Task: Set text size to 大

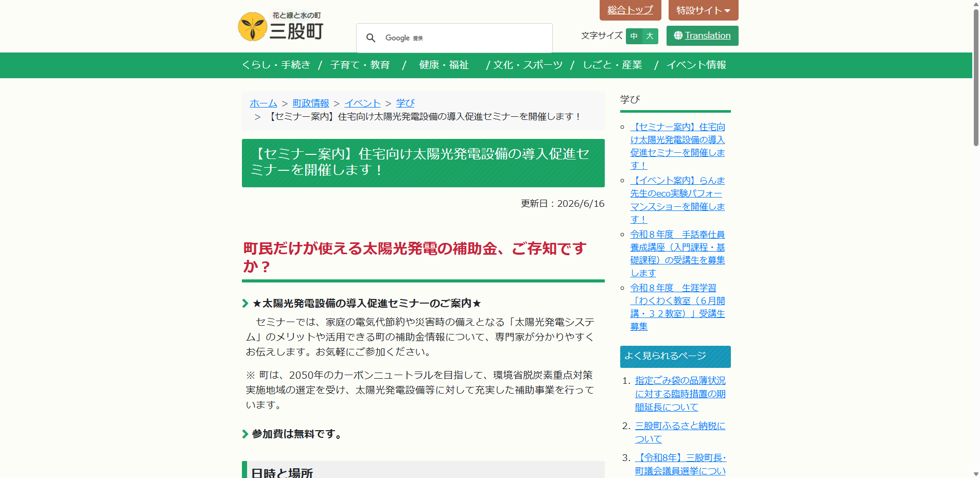Action: (x=650, y=36)
